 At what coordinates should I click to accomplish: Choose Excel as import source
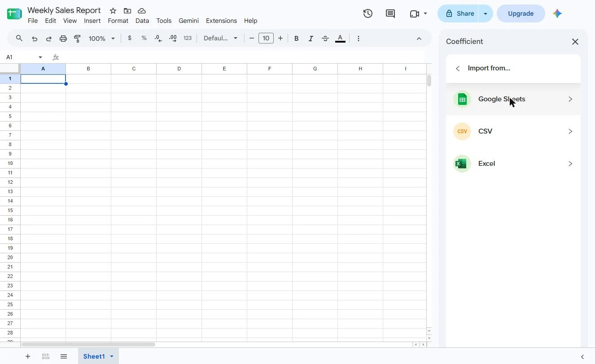tap(513, 164)
